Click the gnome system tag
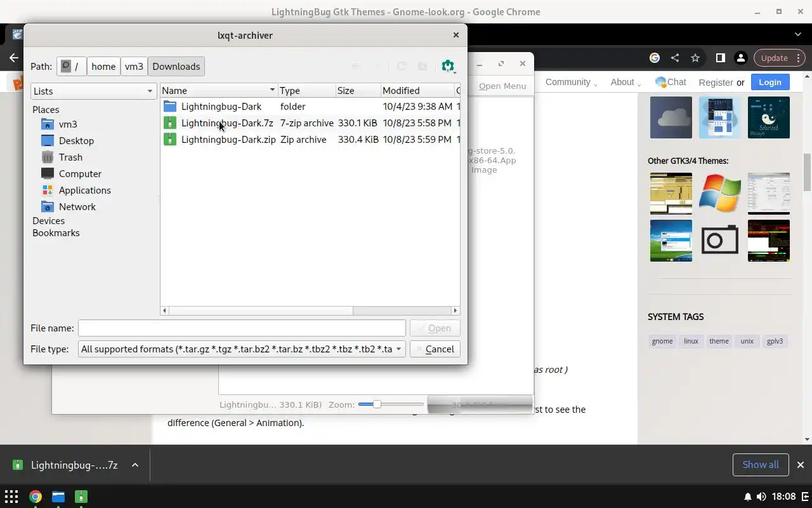Image resolution: width=812 pixels, height=508 pixels. (x=662, y=341)
